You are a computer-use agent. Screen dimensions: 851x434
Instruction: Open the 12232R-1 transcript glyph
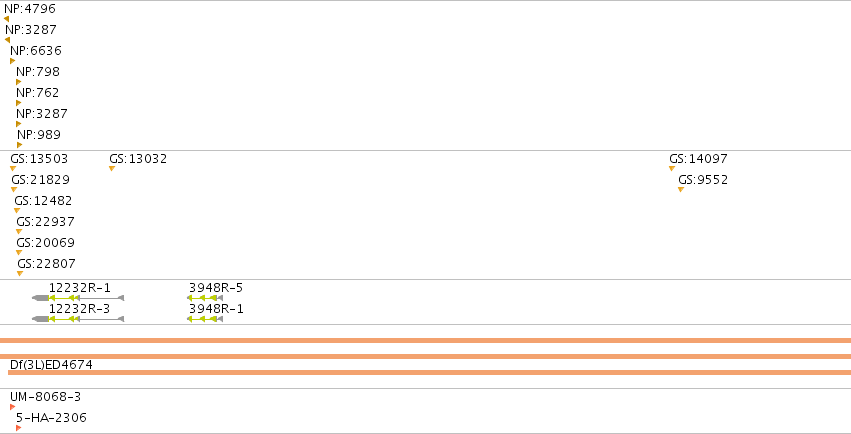(78, 298)
